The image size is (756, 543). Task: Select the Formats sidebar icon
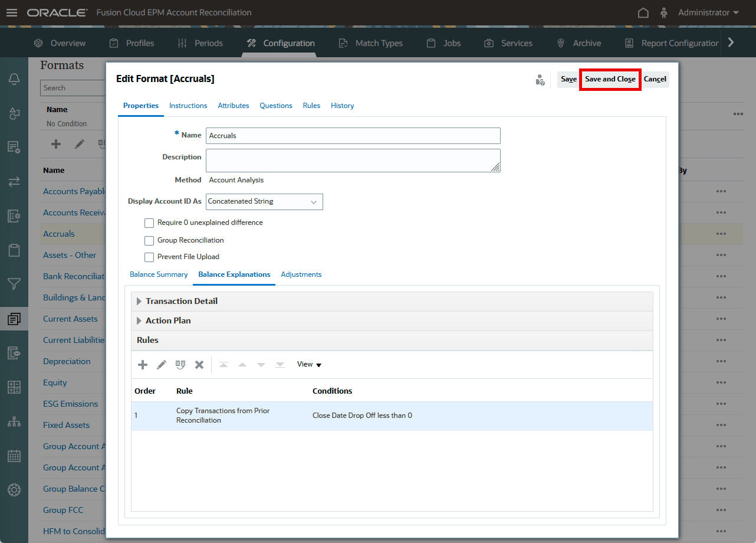pos(14,319)
